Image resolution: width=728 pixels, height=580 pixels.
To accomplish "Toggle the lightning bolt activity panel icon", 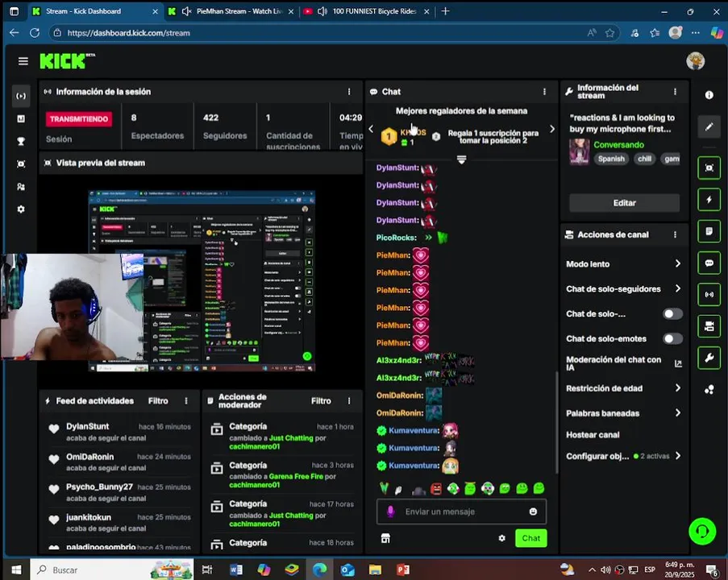I will (x=709, y=200).
